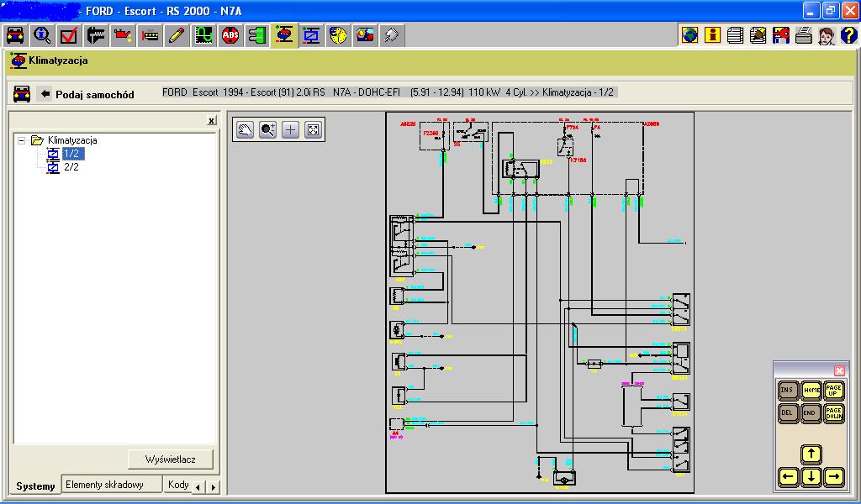The width and height of the screenshot is (861, 504).
Task: Click the floppy disk with key icon
Action: point(780,35)
